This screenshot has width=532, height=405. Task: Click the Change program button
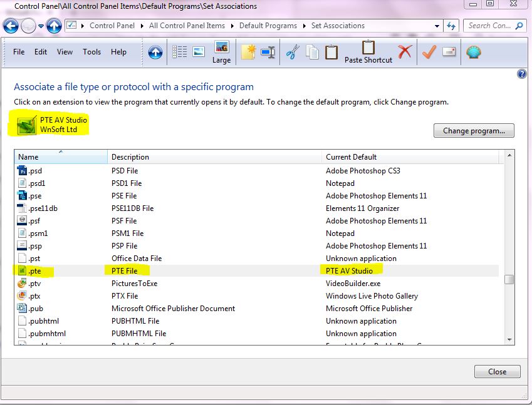(474, 131)
